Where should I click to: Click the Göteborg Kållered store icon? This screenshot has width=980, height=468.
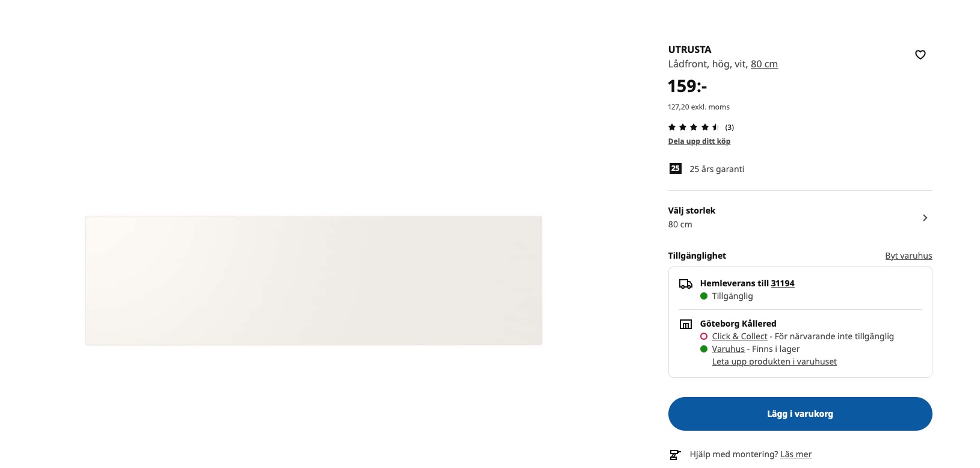point(685,324)
